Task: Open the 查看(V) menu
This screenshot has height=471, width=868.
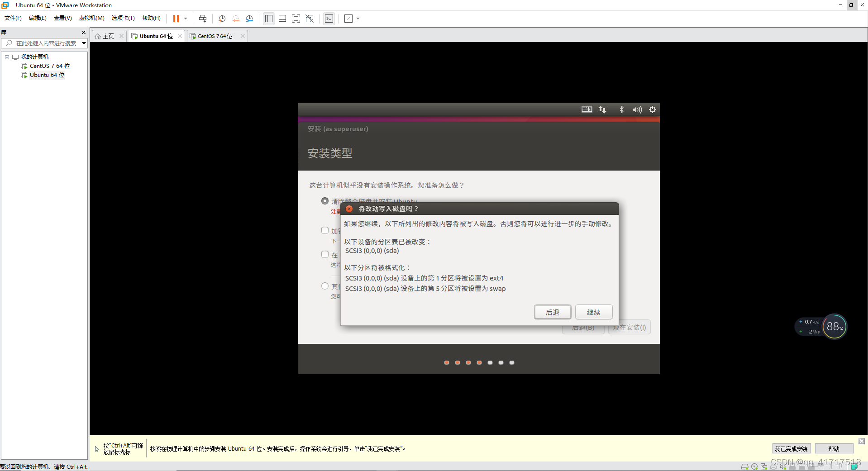Action: tap(62, 18)
